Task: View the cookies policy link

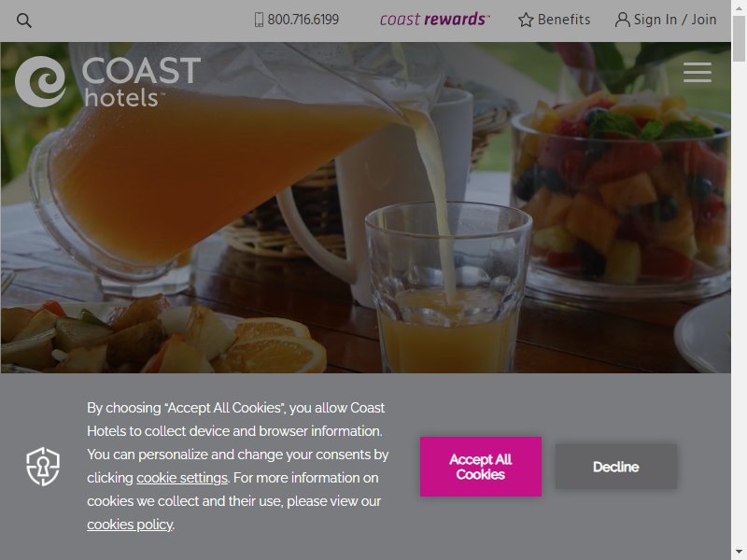Action: click(x=130, y=525)
